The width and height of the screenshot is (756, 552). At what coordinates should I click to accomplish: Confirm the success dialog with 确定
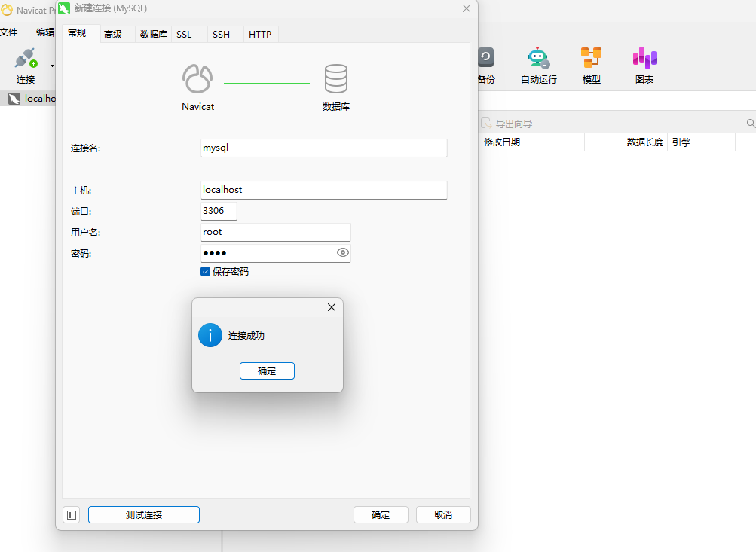267,371
